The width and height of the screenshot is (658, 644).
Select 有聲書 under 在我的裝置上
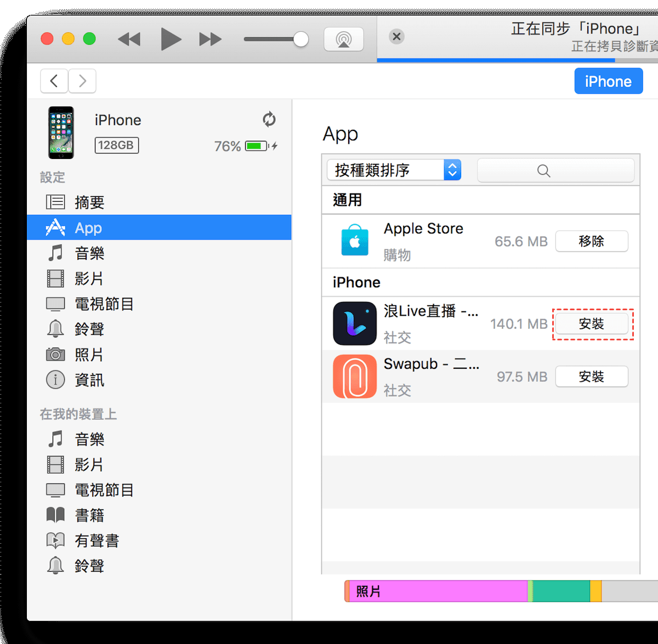[159, 540]
